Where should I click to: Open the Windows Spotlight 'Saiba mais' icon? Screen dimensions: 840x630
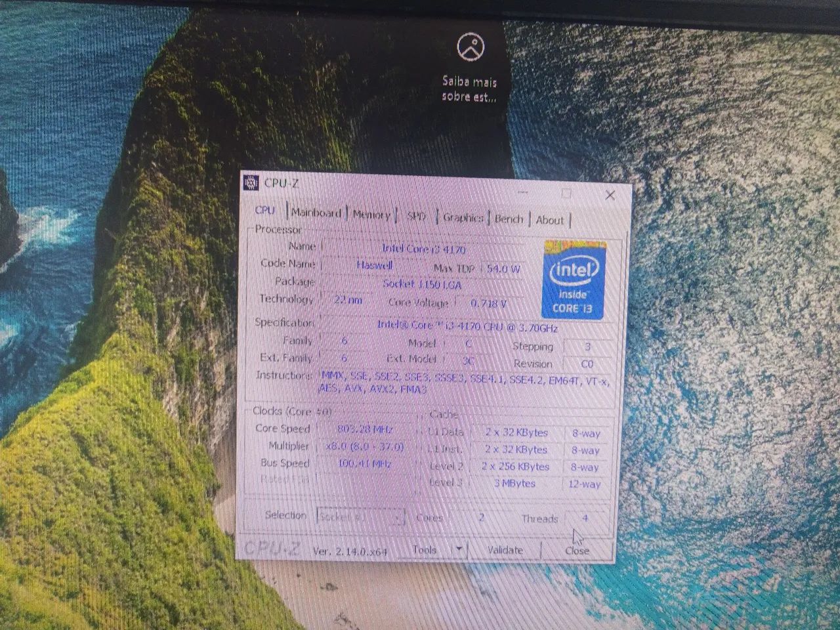coord(470,47)
